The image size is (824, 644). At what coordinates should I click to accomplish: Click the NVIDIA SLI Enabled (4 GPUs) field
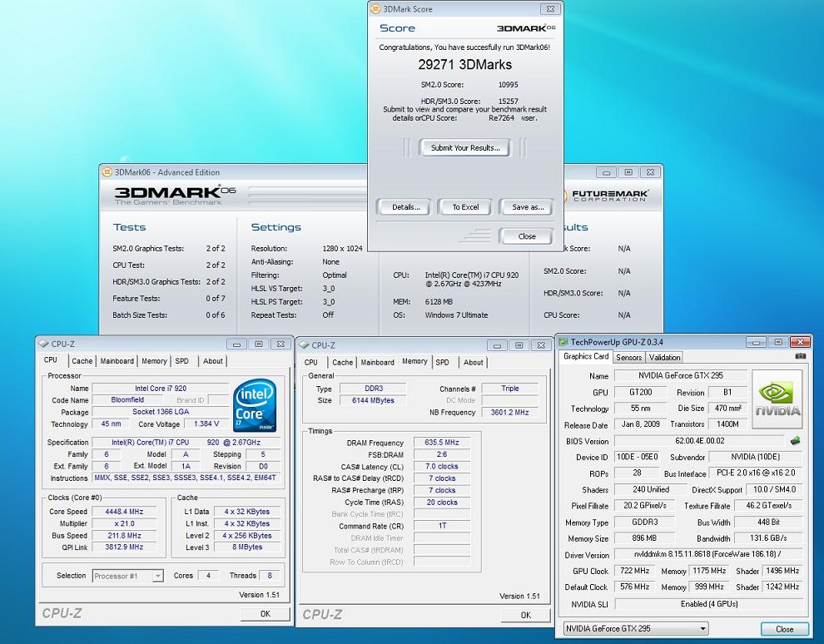click(709, 603)
